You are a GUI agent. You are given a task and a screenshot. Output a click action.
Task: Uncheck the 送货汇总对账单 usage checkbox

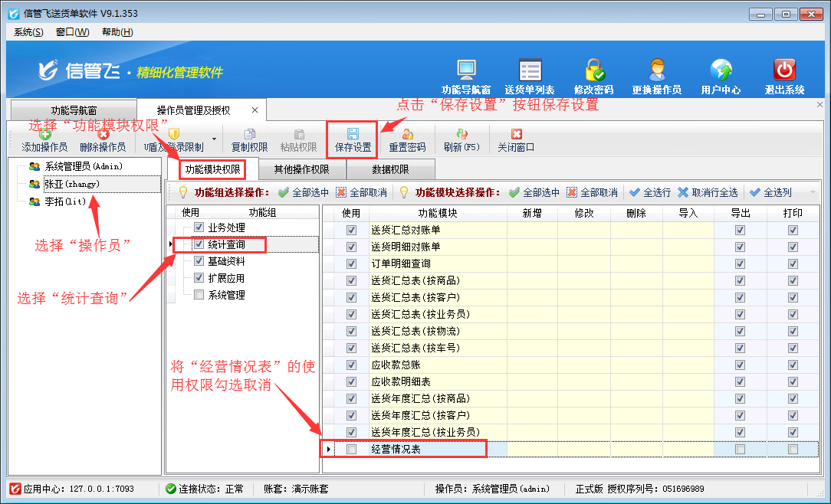click(x=351, y=230)
